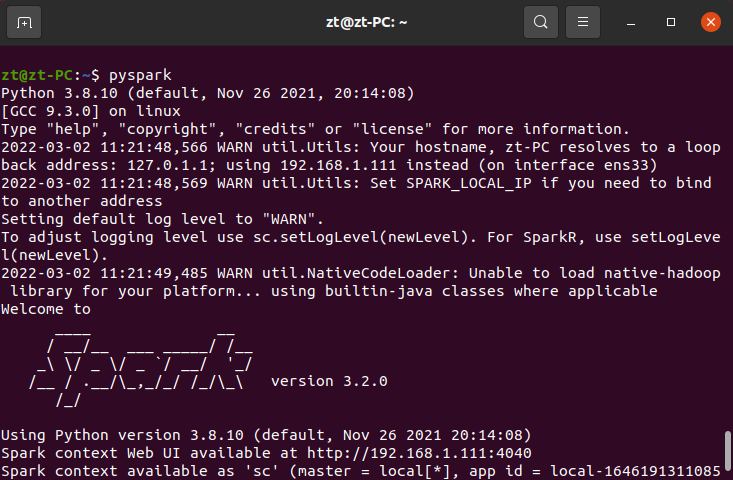
Task: Minimize the terminal window
Action: click(631, 22)
